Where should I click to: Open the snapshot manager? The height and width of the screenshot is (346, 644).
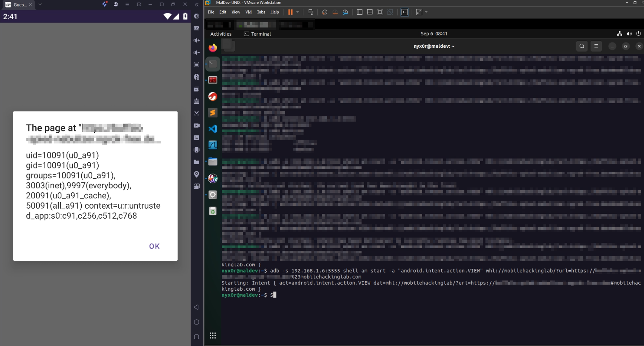[345, 12]
